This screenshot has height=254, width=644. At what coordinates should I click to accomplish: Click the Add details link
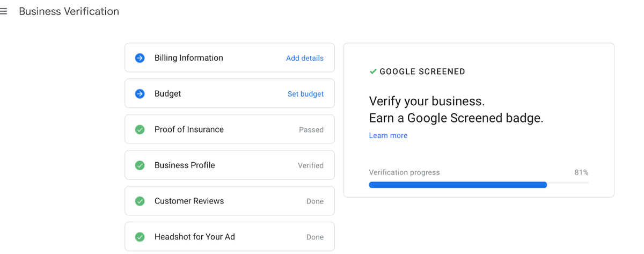304,58
